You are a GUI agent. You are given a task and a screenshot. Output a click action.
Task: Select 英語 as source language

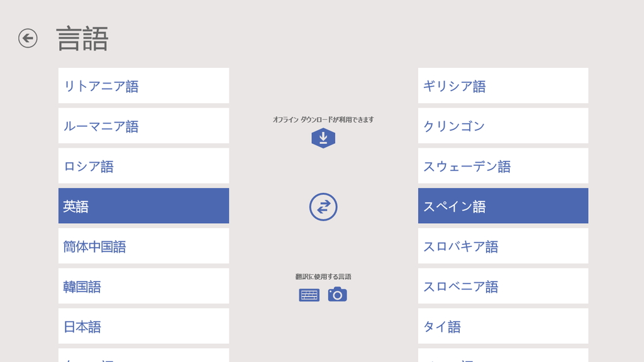[x=143, y=206]
